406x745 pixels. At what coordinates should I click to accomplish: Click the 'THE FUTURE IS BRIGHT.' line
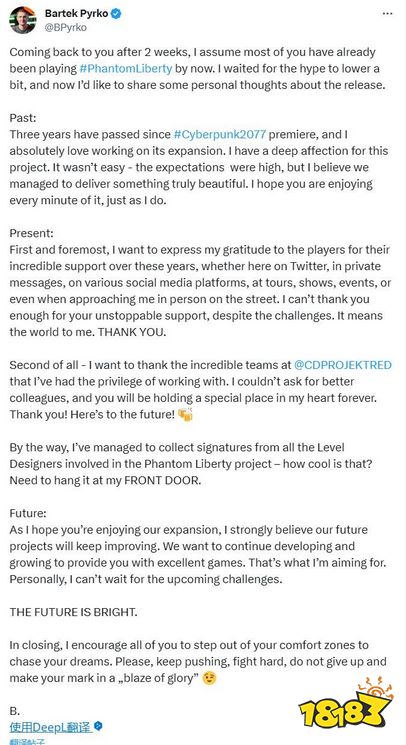point(73,612)
